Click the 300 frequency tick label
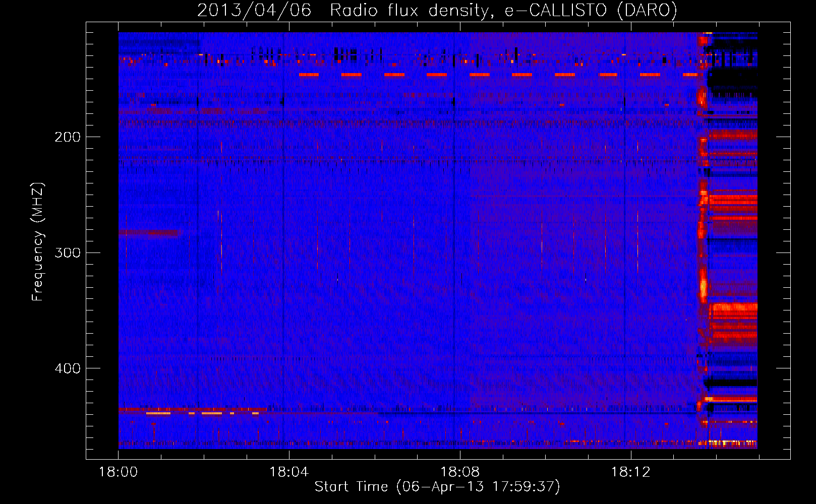 click(68, 253)
